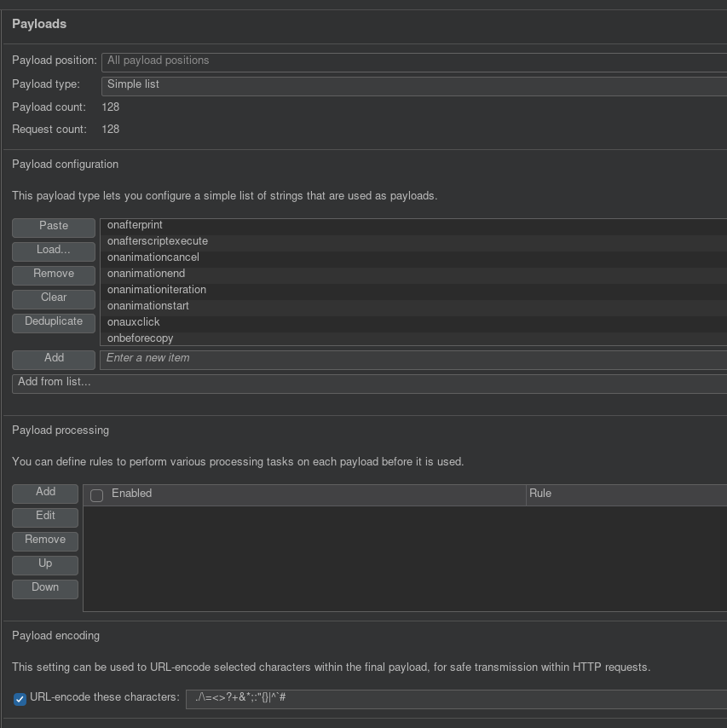
Task: Click the Paste button for payloads
Action: tap(54, 227)
